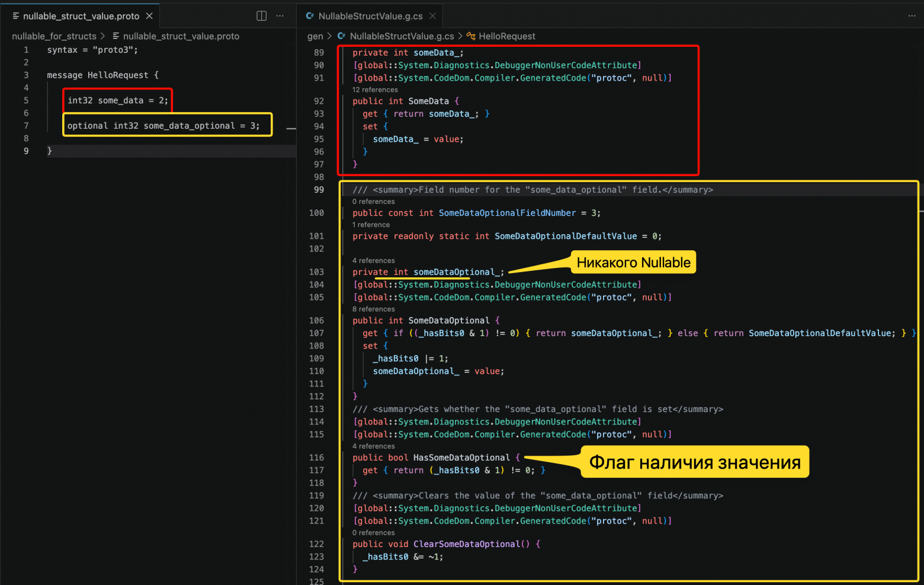Expand nullable_for_structs breadcrumb folder

tap(54, 36)
